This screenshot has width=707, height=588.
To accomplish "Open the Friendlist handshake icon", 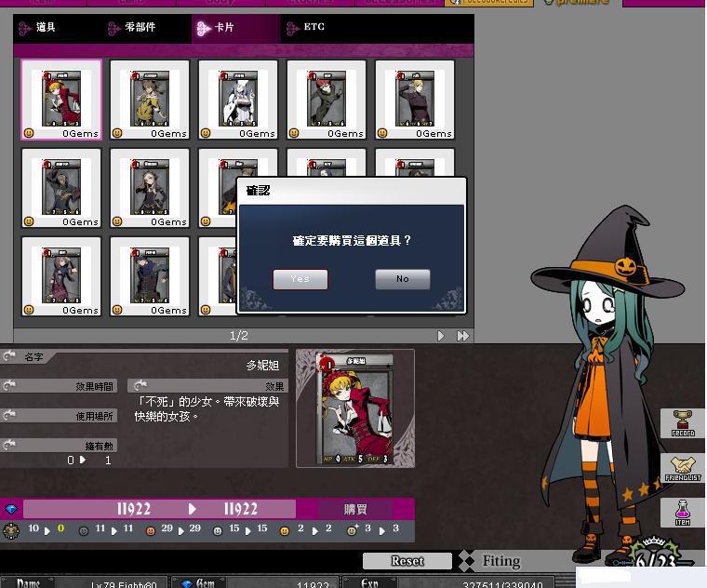I will (683, 469).
